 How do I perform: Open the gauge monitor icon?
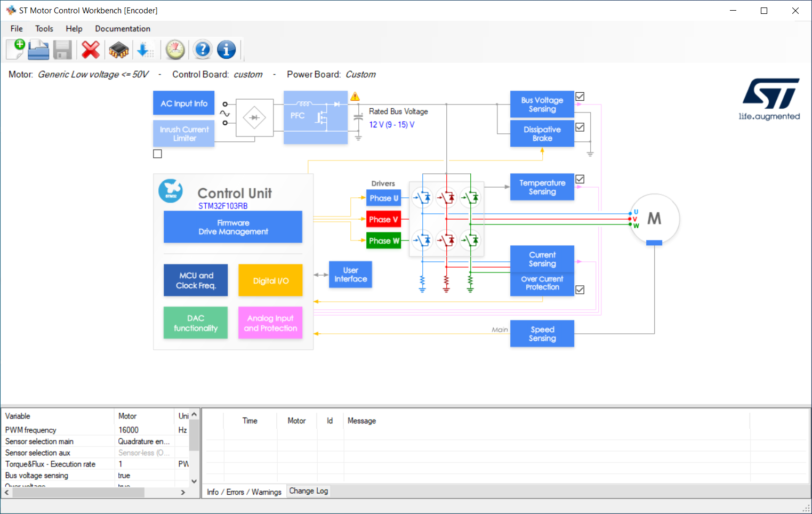(x=175, y=50)
